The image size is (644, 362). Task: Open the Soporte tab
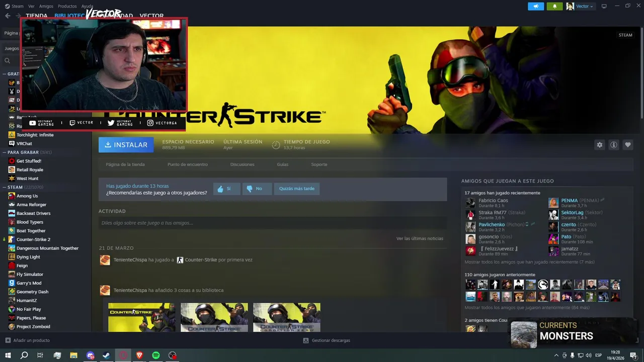319,164
